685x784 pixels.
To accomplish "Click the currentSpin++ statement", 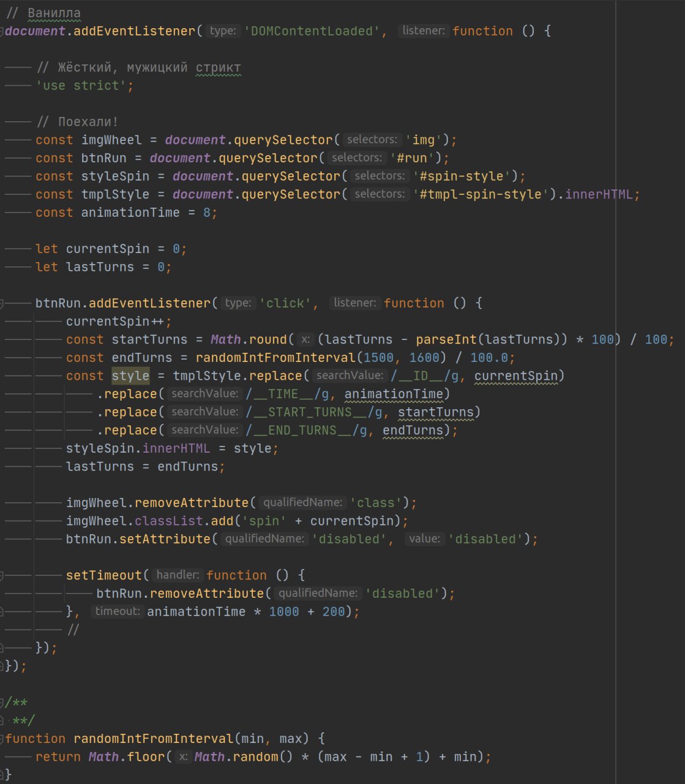I will coord(119,322).
